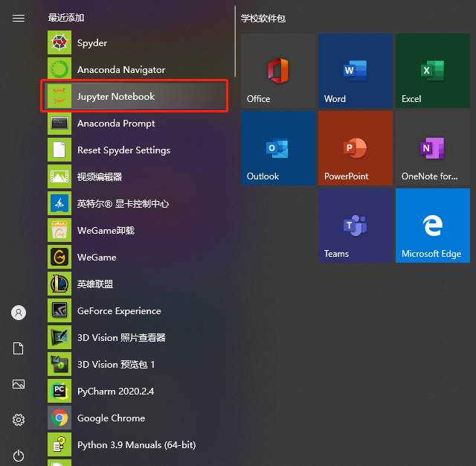Click the Word tile

[355, 71]
